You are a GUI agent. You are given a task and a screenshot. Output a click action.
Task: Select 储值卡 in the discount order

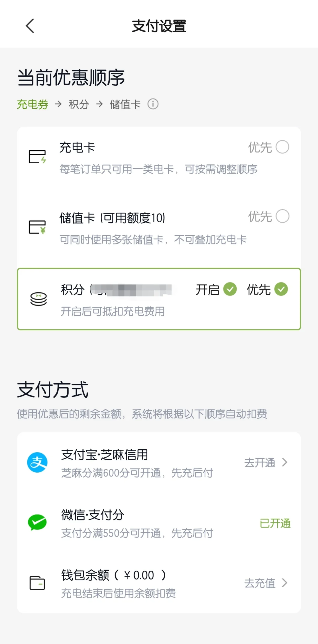125,104
